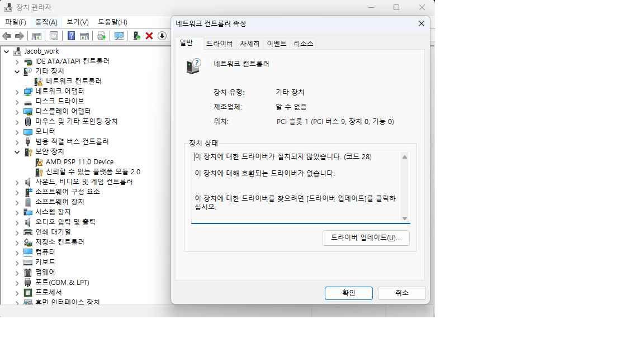This screenshot has width=644, height=362.
Task: Click the Properties sheet toolbar icon
Action: [x=54, y=36]
